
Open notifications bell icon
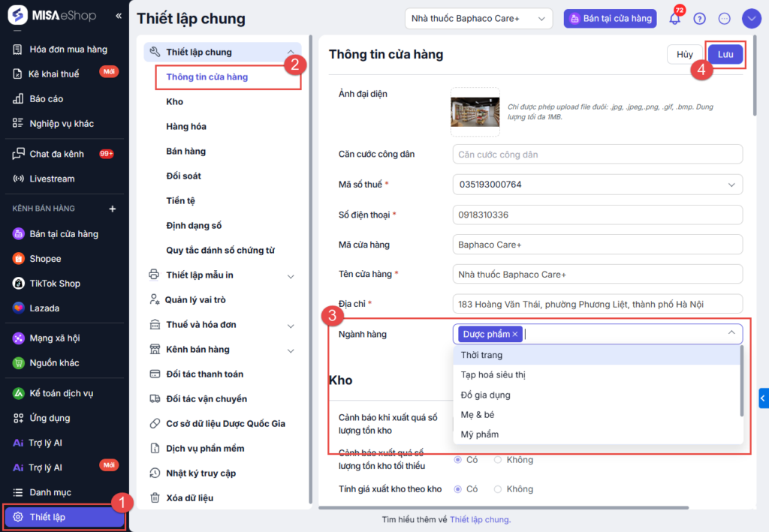[675, 19]
